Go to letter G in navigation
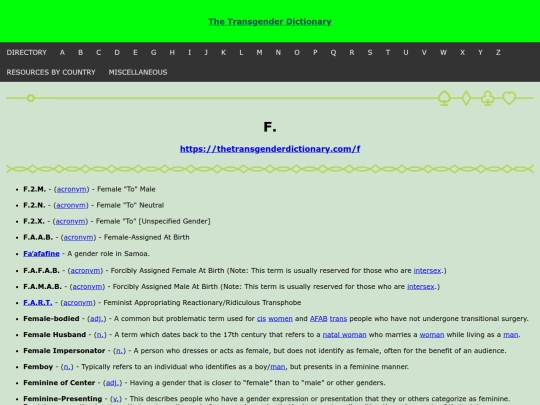This screenshot has width=540, height=405. tap(153, 52)
